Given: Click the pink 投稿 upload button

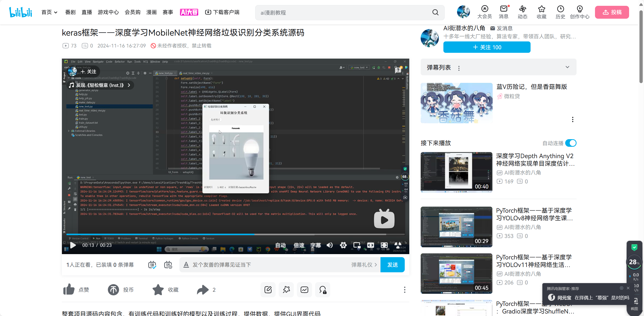Looking at the screenshot, I should (x=612, y=12).
